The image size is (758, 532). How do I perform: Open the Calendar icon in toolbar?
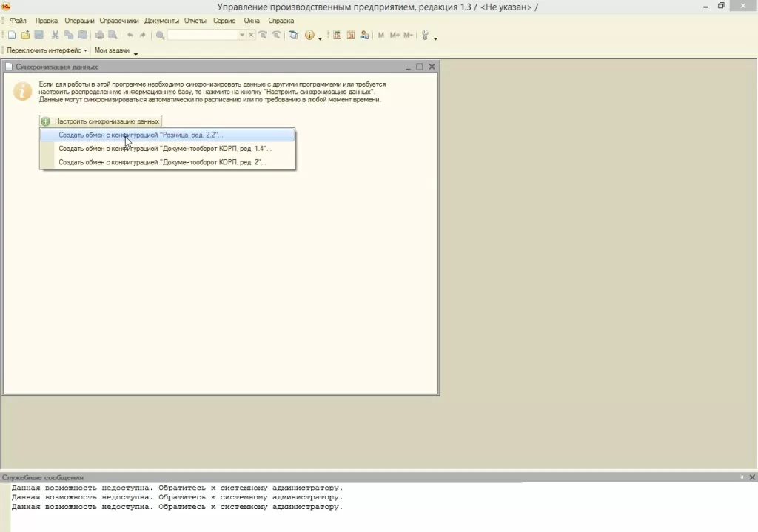pos(351,35)
